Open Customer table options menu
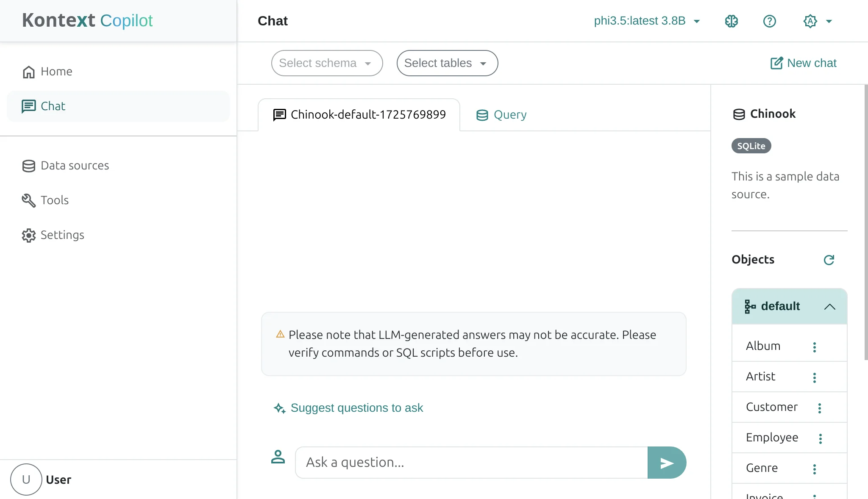The image size is (868, 499). [x=819, y=408]
